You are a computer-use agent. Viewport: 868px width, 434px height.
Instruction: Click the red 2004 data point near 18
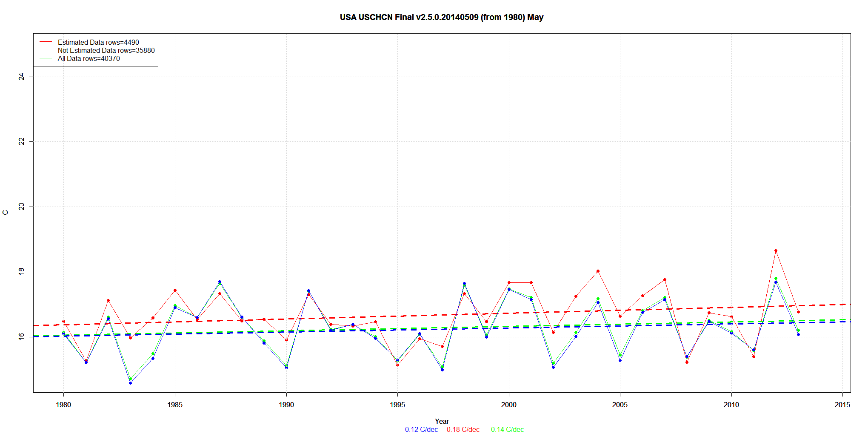coord(598,271)
